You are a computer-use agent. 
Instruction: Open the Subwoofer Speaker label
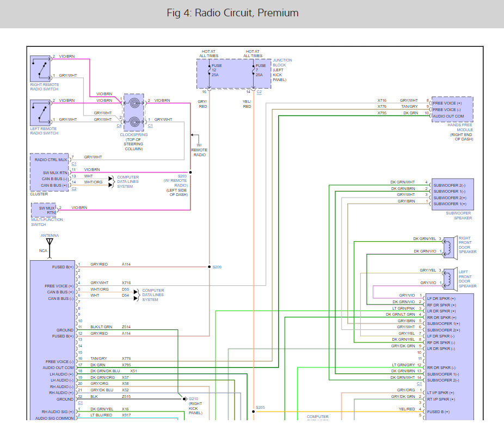click(x=459, y=216)
